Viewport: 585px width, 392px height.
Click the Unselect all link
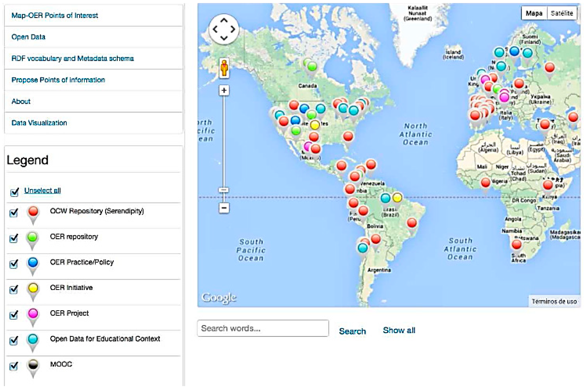(x=42, y=191)
